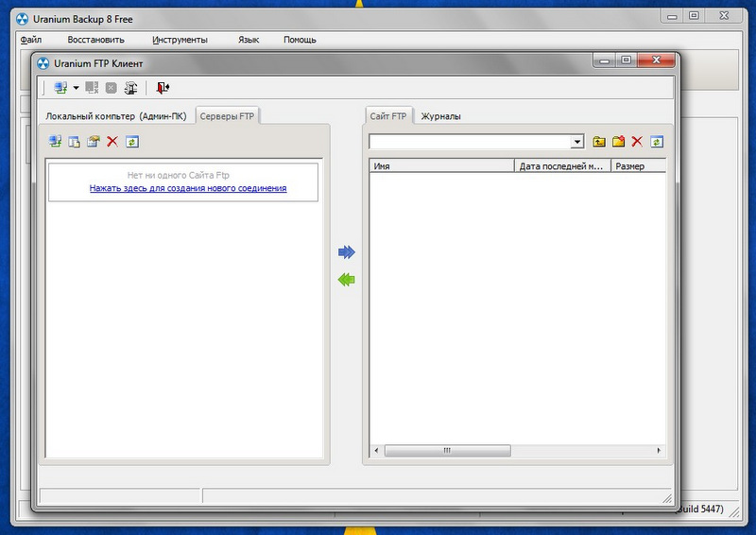Open the Файл menu in Uranium Backup

pyautogui.click(x=31, y=40)
